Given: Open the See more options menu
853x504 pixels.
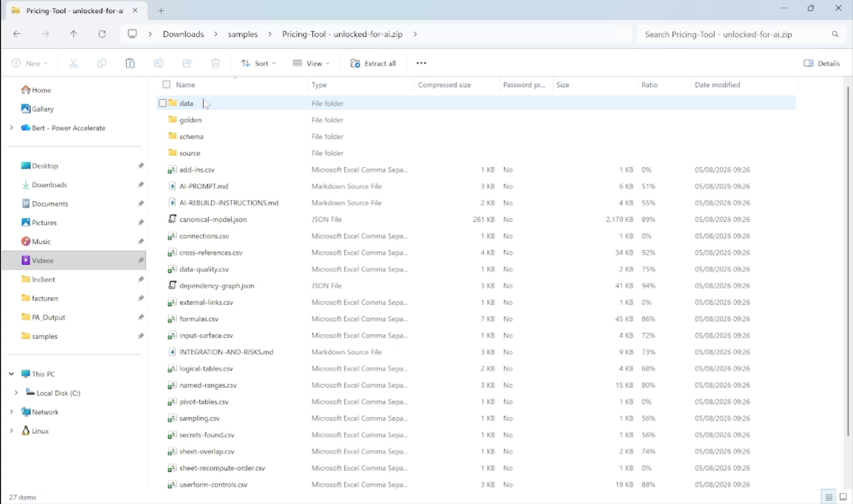Looking at the screenshot, I should tap(421, 63).
